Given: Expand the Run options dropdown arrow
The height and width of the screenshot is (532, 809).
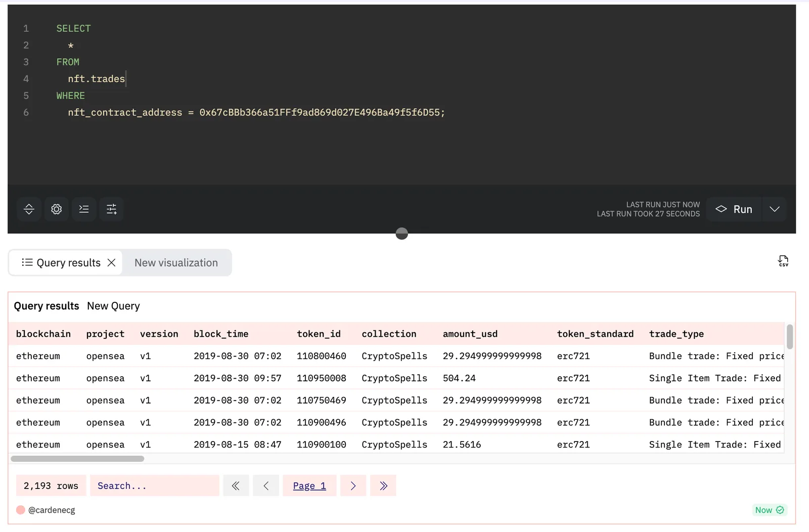Looking at the screenshot, I should (x=774, y=209).
